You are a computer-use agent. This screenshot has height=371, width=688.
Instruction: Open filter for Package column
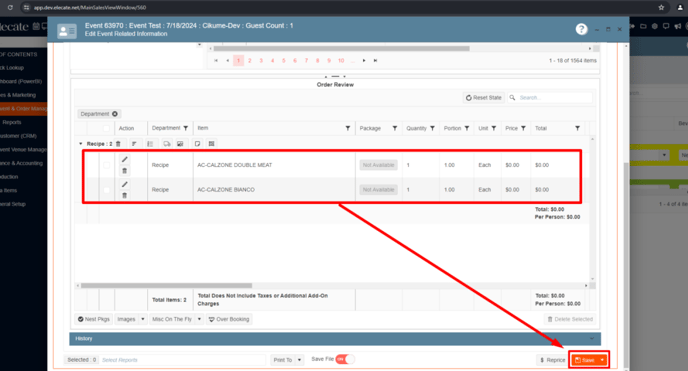coord(395,128)
